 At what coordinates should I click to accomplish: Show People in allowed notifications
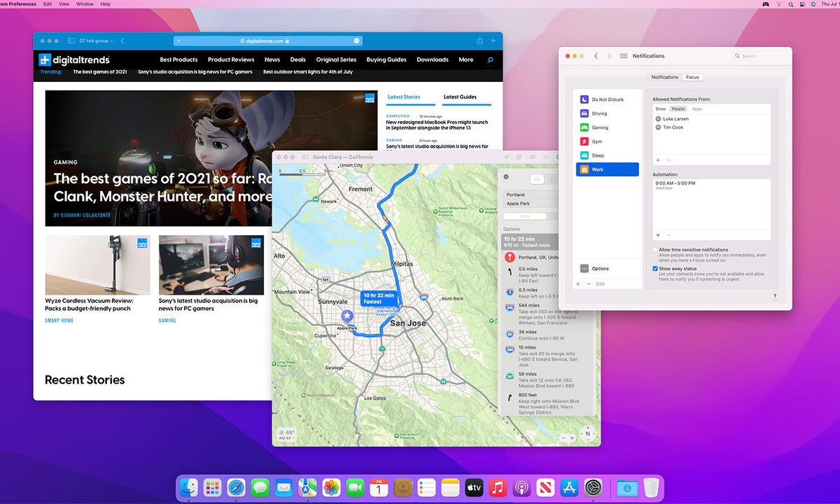pos(678,109)
